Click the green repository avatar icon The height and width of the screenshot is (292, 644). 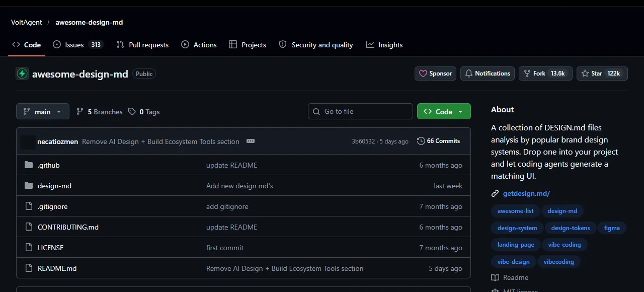tap(22, 74)
